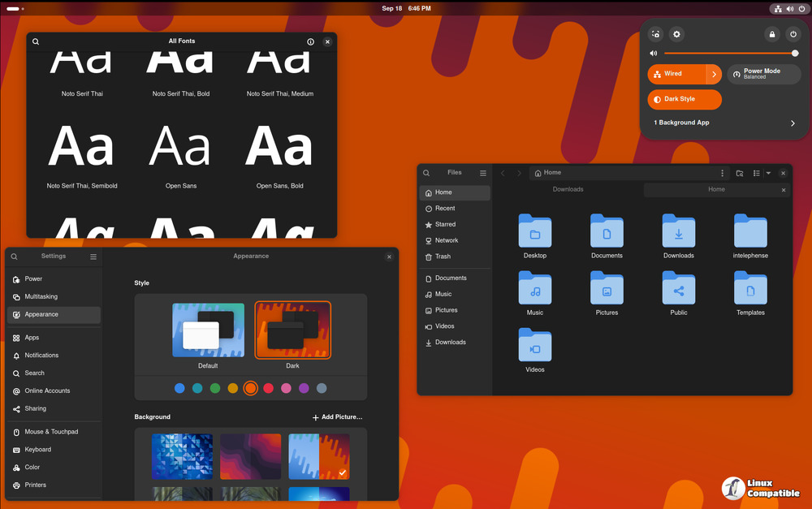Click the screenshot icon in quick settings

coord(655,34)
